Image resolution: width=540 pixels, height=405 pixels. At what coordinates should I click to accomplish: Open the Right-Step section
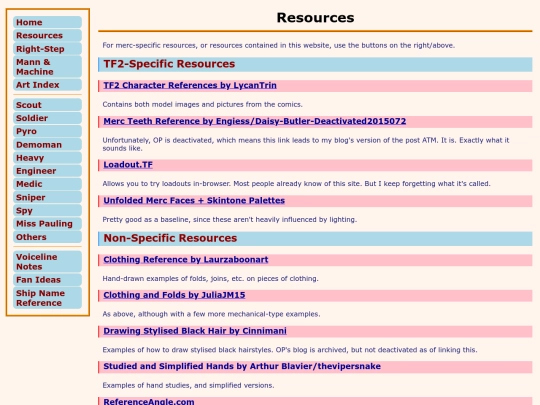click(x=48, y=49)
